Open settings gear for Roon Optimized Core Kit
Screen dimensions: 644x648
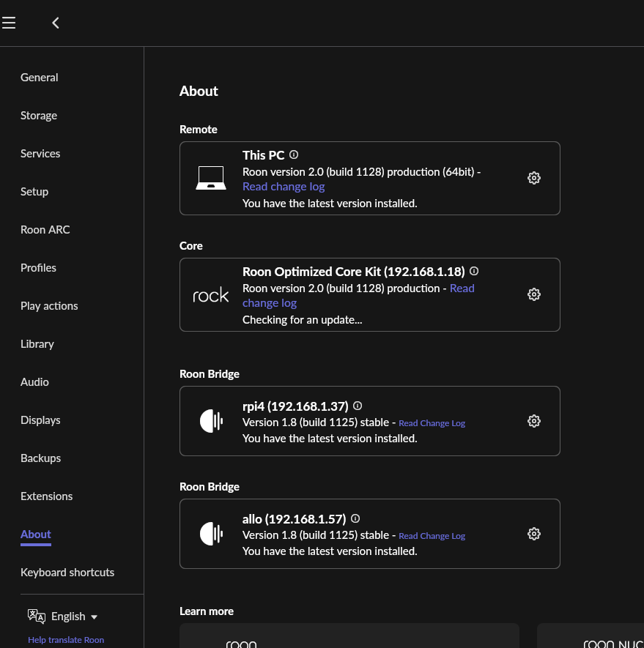click(x=533, y=294)
